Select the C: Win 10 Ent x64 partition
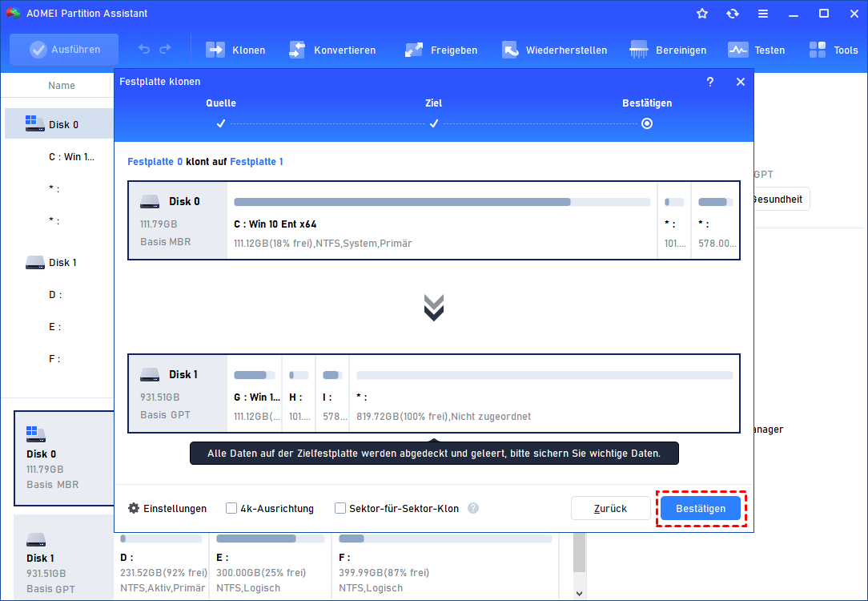The height and width of the screenshot is (601, 868). click(441, 224)
